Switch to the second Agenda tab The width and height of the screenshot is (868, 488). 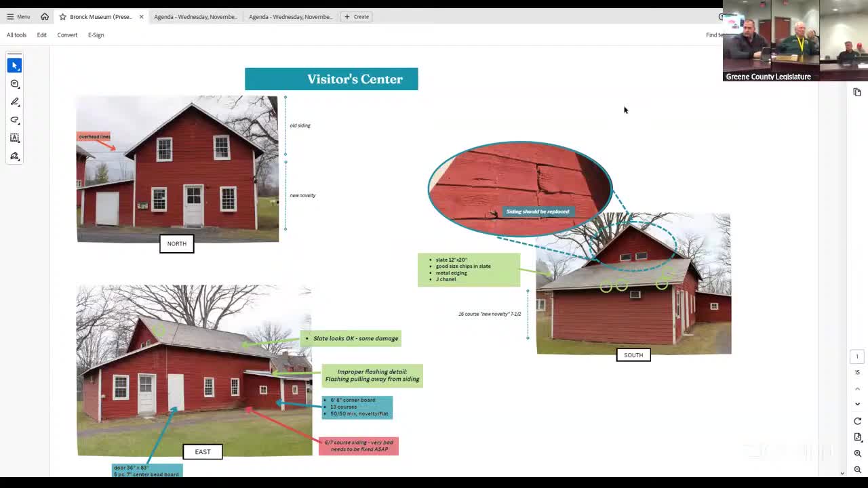(290, 16)
